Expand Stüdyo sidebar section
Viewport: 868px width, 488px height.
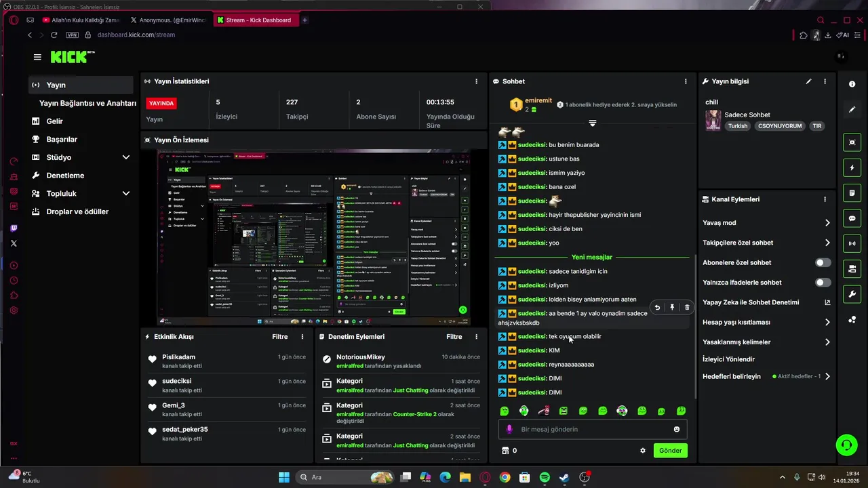pyautogui.click(x=125, y=157)
